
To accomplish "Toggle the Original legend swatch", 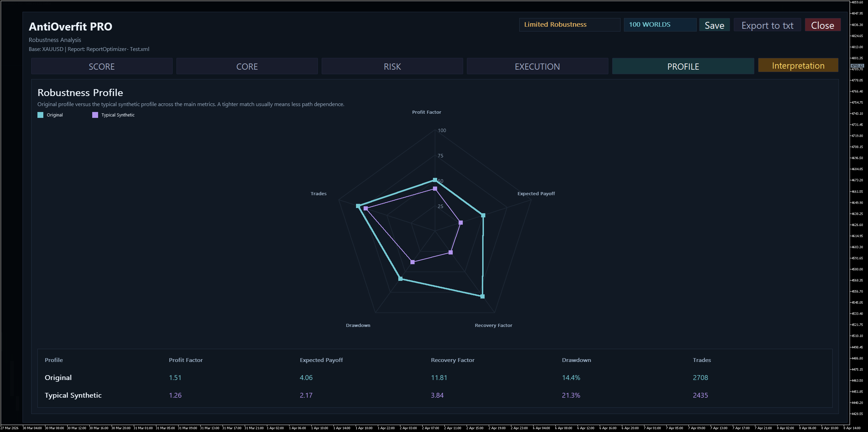I will click(41, 115).
